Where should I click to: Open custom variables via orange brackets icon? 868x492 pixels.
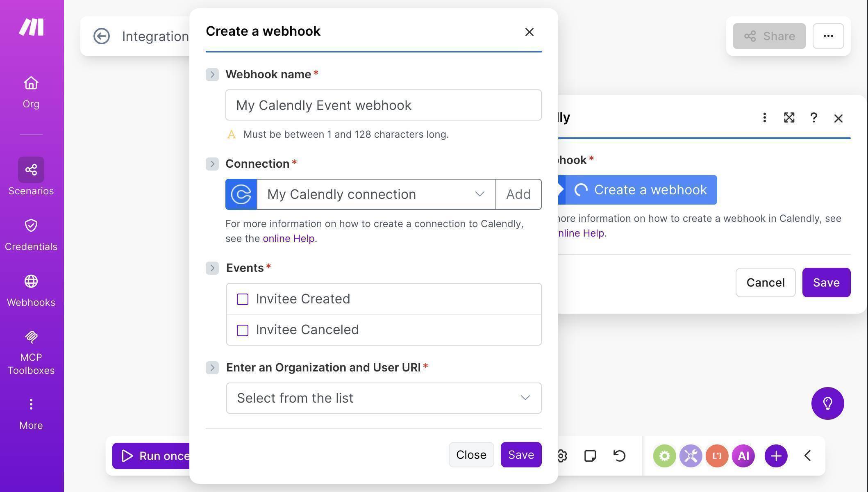tap(717, 456)
